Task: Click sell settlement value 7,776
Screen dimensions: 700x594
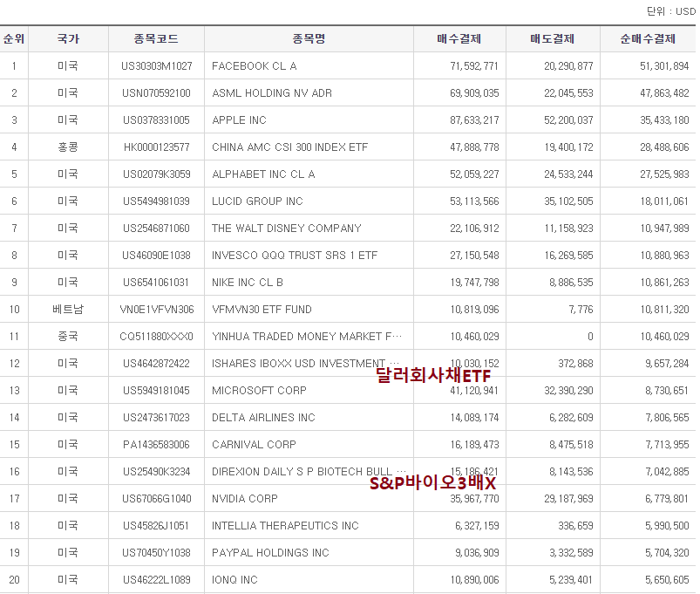Action: coord(581,309)
